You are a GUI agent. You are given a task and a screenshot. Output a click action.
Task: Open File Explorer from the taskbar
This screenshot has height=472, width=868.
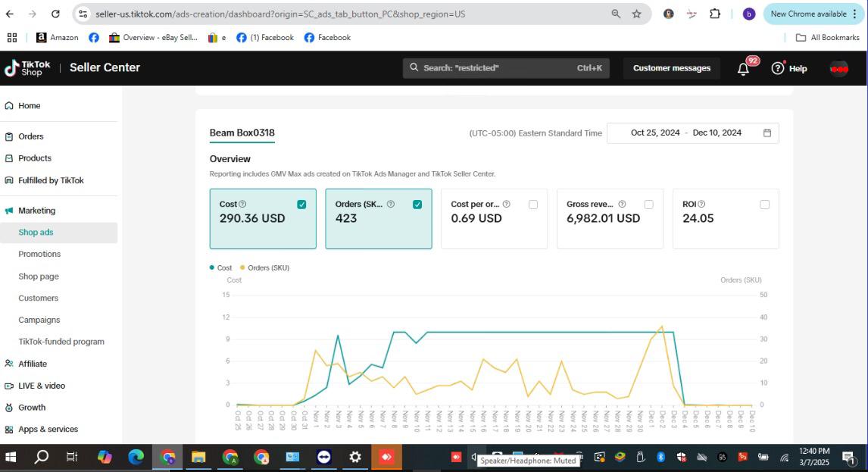[198, 457]
